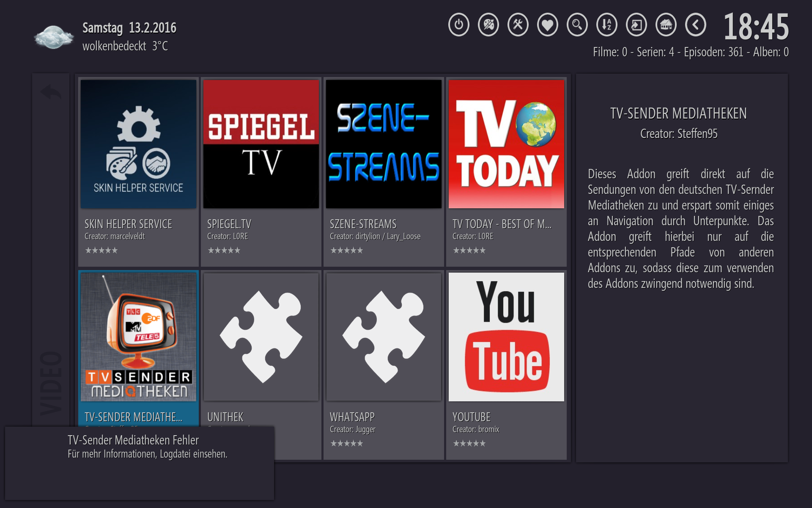Click the back arrow in side panel
The height and width of the screenshot is (508, 812).
(51, 92)
